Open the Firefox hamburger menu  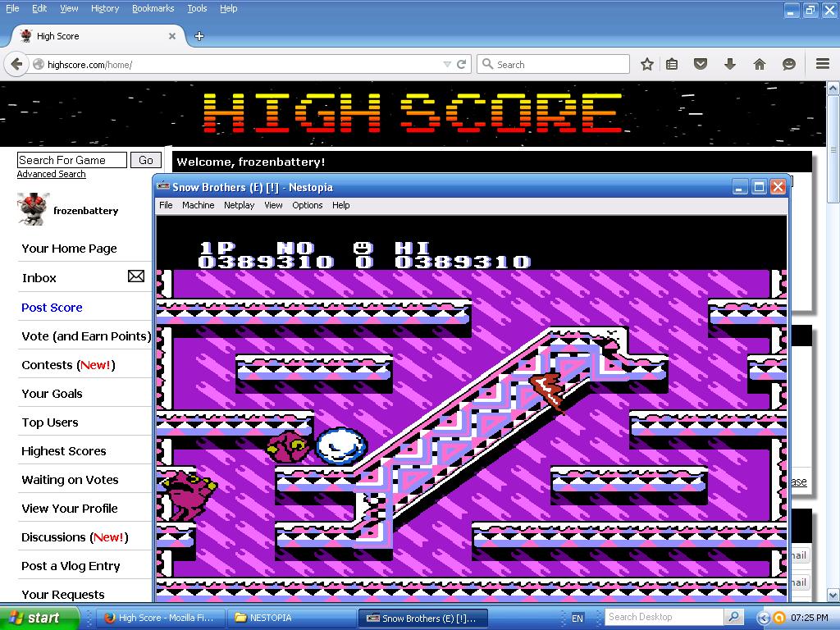pyautogui.click(x=823, y=64)
